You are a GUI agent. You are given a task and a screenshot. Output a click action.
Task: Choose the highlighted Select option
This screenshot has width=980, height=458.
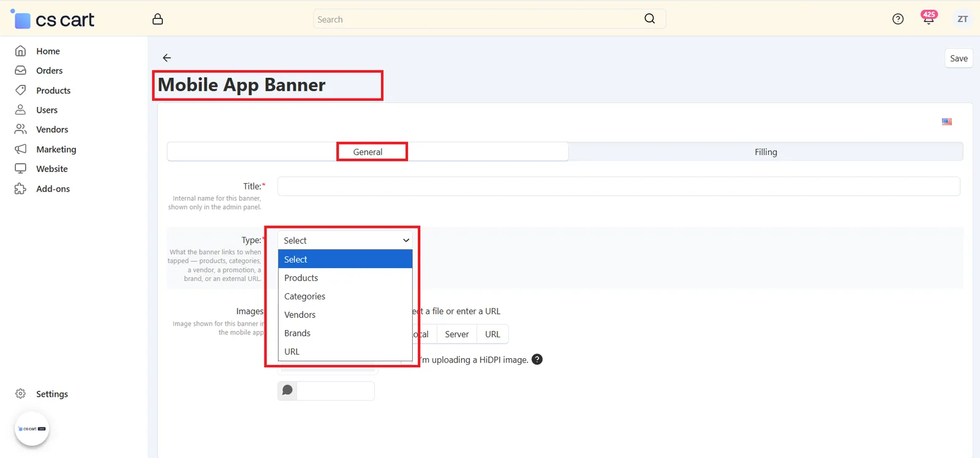(x=345, y=259)
